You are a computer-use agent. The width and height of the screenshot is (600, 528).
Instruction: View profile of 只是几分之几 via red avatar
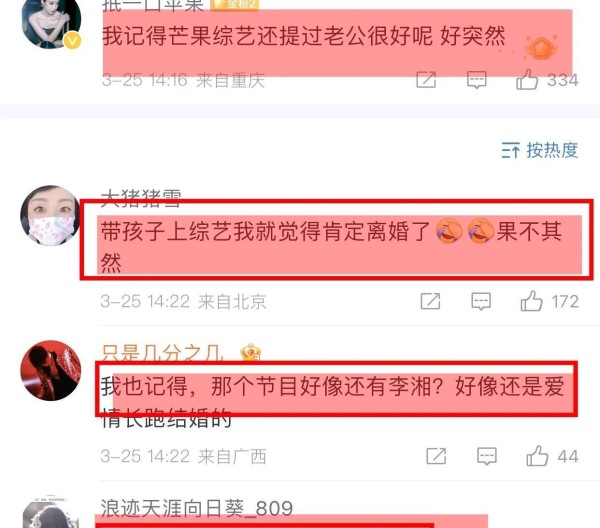tap(51, 370)
